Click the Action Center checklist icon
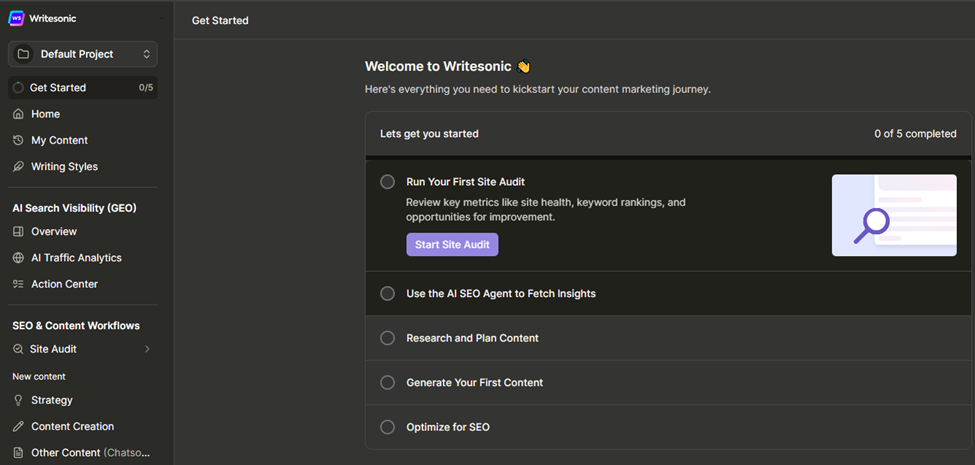Screen dimensions: 975x465 point(18,284)
